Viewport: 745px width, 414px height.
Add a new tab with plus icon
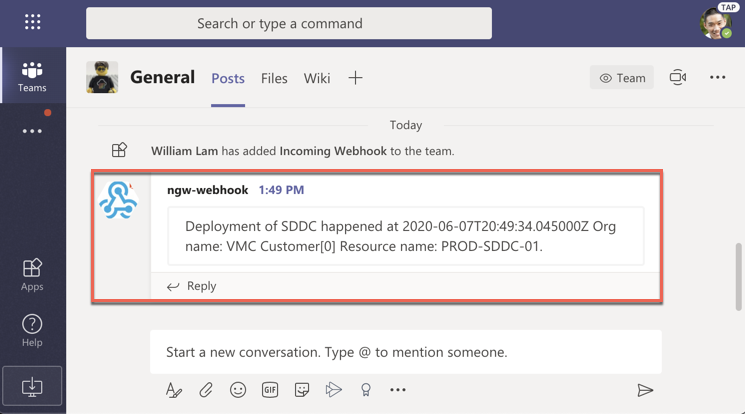point(355,78)
